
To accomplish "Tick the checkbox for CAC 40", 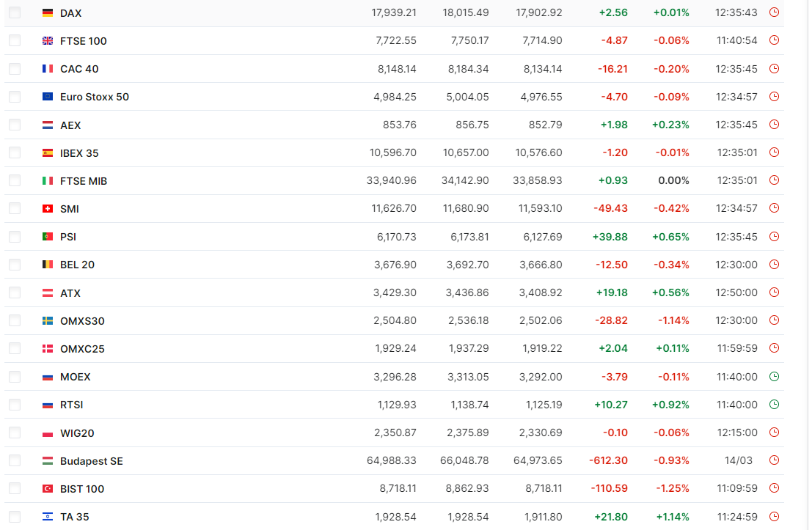I will pos(15,69).
